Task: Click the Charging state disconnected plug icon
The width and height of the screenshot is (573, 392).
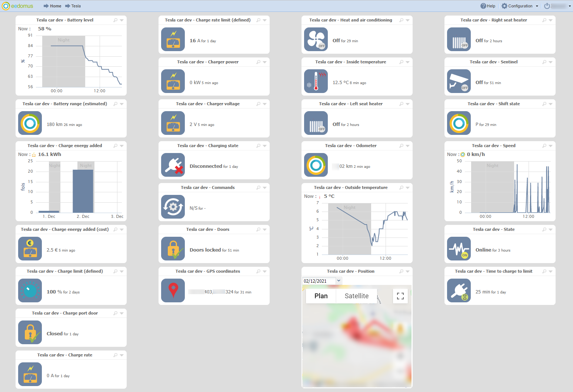Action: pos(173,165)
